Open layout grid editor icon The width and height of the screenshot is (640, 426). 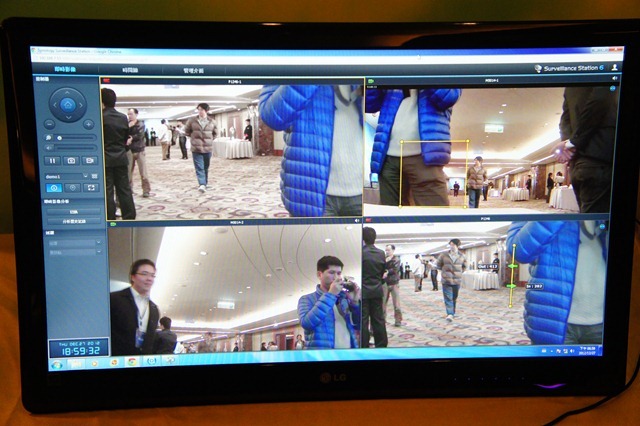pyautogui.click(x=95, y=176)
